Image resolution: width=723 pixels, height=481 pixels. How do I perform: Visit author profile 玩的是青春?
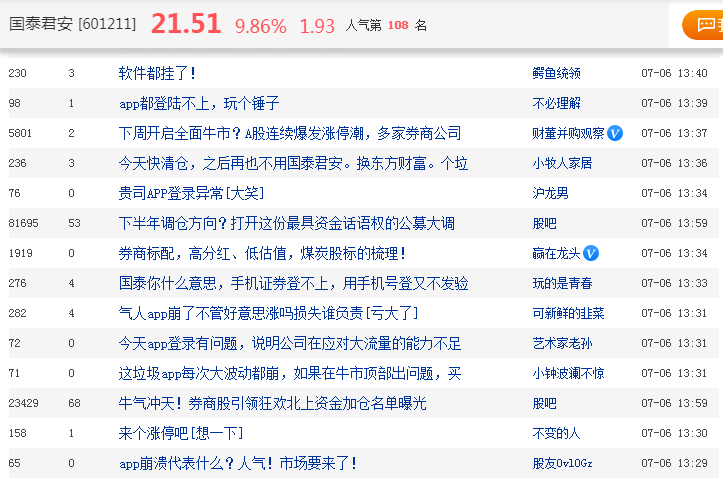tap(562, 283)
